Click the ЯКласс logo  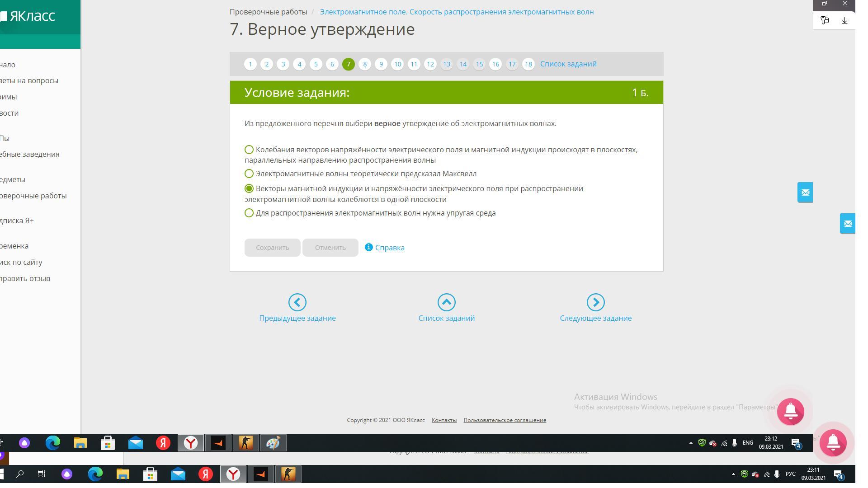pyautogui.click(x=28, y=16)
